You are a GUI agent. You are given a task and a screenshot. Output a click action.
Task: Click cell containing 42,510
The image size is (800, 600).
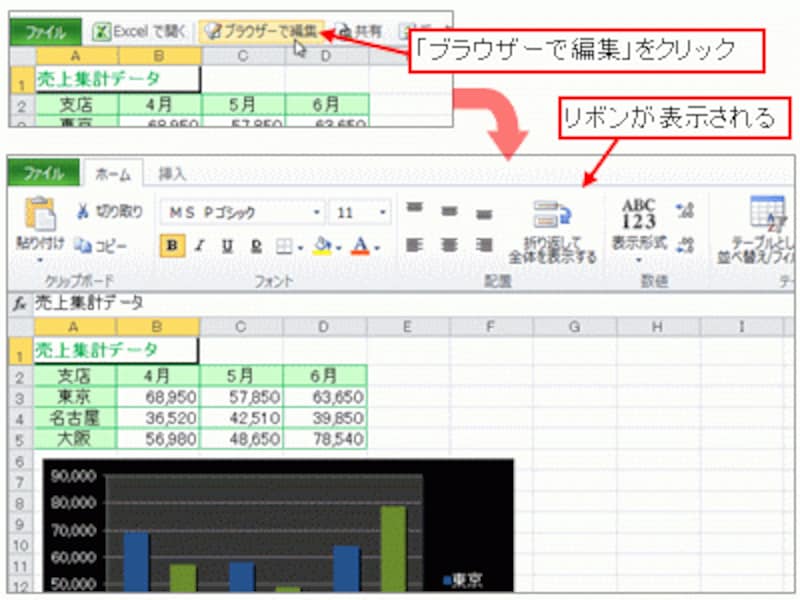pos(241,418)
